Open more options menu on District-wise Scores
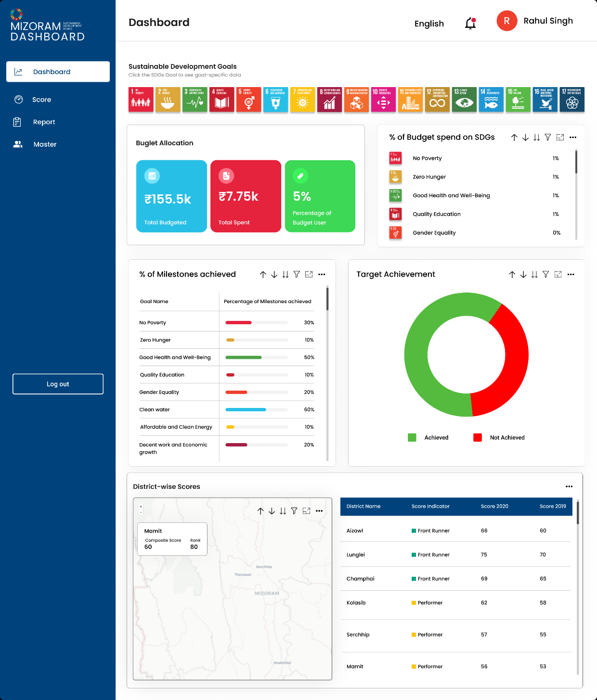The width and height of the screenshot is (597, 700). click(x=569, y=486)
